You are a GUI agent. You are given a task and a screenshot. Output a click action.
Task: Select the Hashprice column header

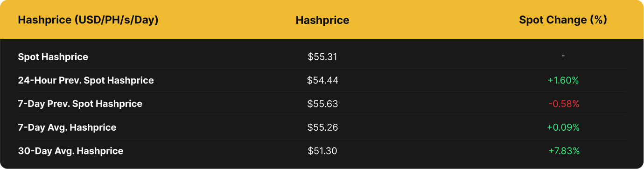pos(322,20)
